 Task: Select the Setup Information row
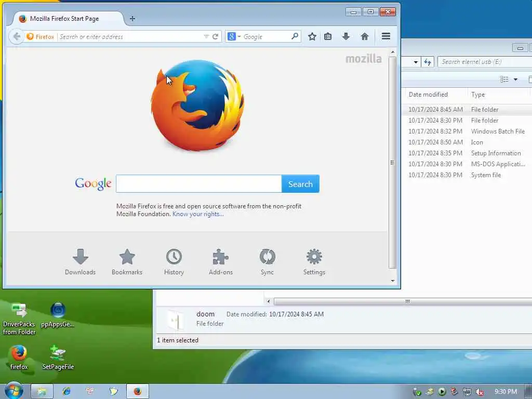[x=467, y=153]
